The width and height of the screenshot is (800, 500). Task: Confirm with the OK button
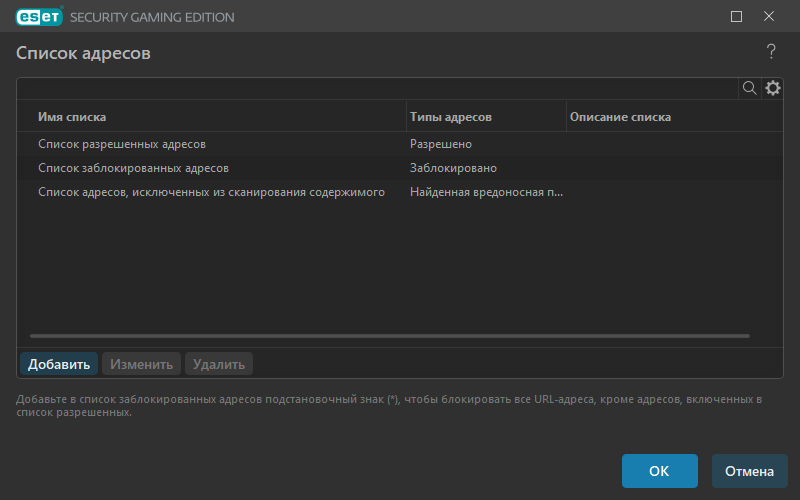pos(659,470)
